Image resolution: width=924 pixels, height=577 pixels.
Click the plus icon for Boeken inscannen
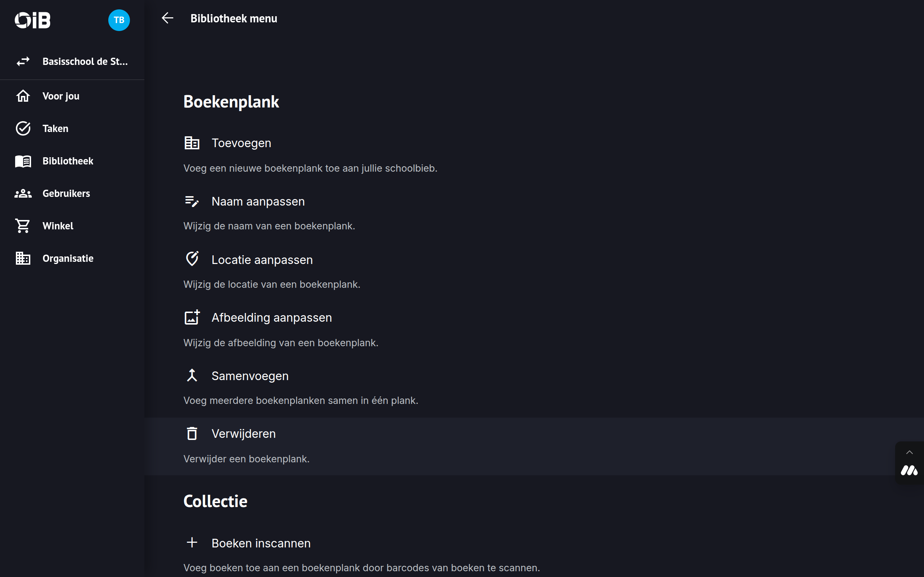coord(192,542)
